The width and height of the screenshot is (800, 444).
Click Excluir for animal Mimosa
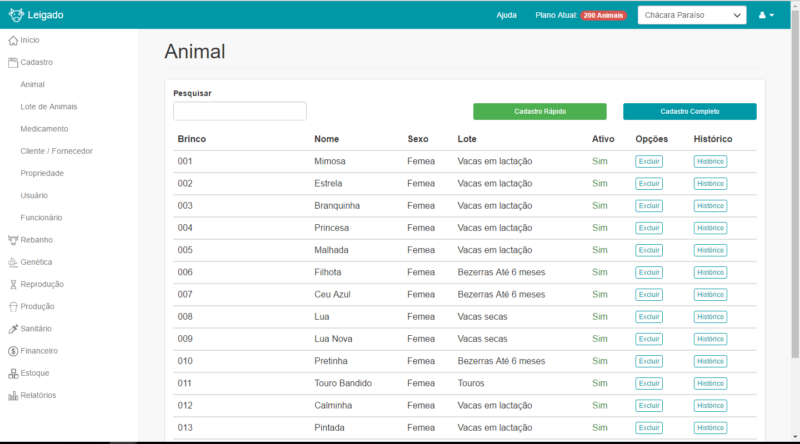(648, 162)
